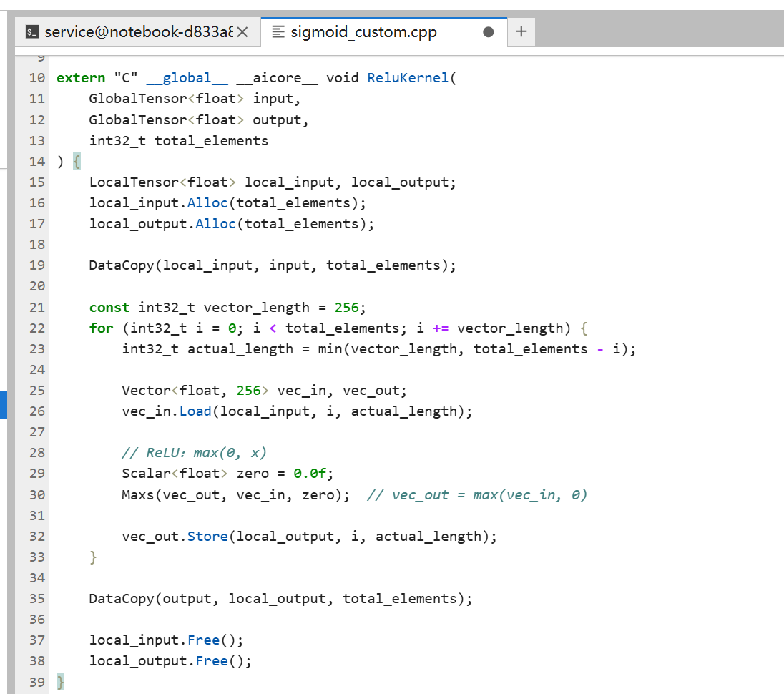Click 'min' call on line 23
Viewport: 784px width, 694px height.
330,349
